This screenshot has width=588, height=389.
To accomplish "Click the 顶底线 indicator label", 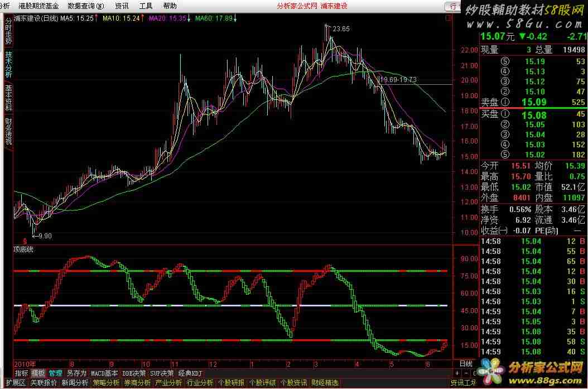I will tap(23, 249).
